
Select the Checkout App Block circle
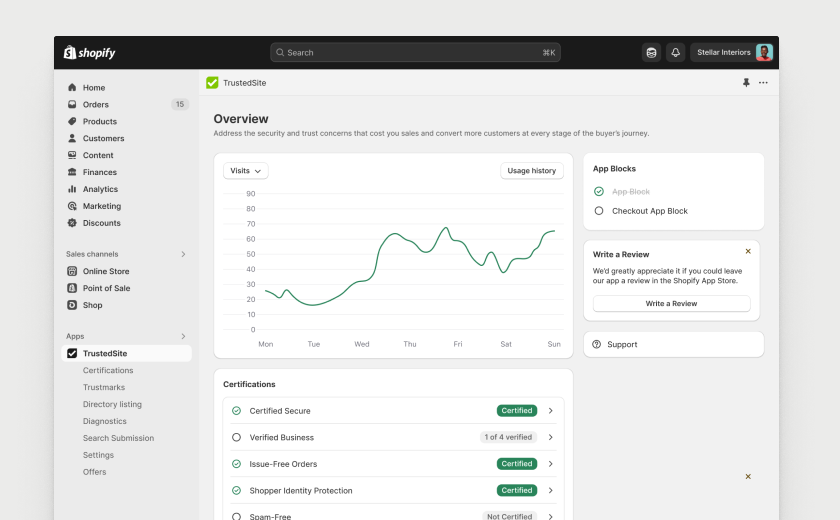tap(599, 211)
